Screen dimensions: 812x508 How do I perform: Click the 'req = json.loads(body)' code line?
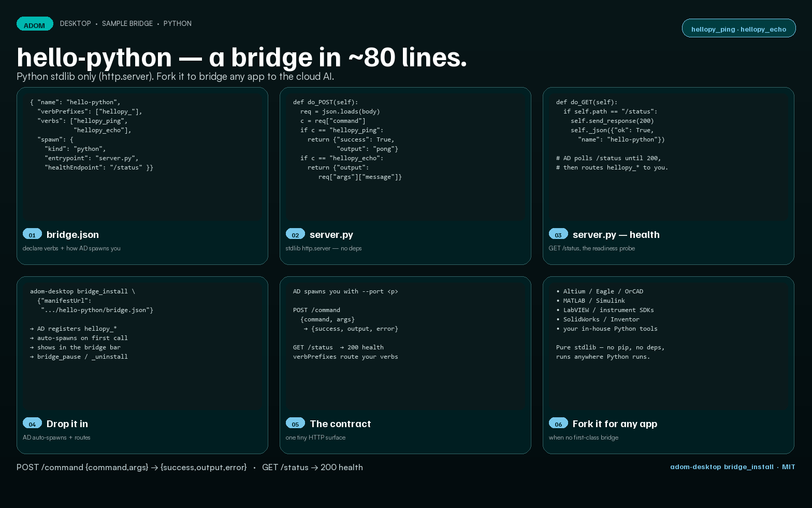340,111
